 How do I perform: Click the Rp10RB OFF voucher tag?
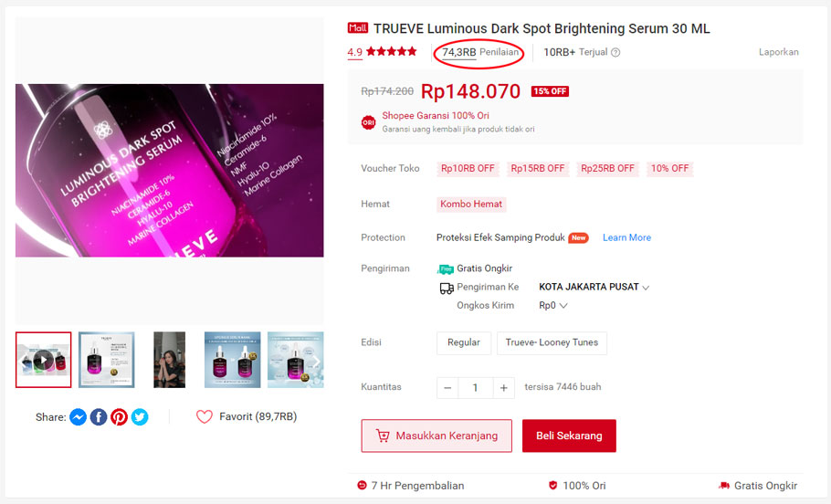pyautogui.click(x=468, y=169)
